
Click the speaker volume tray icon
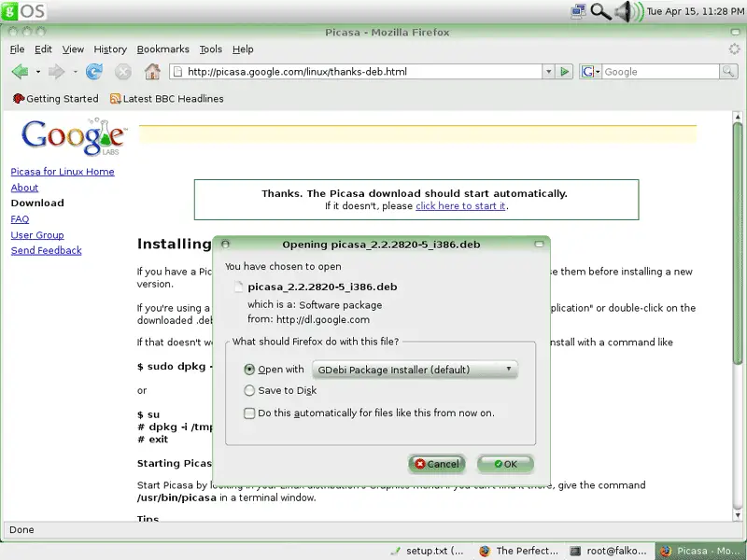click(627, 11)
